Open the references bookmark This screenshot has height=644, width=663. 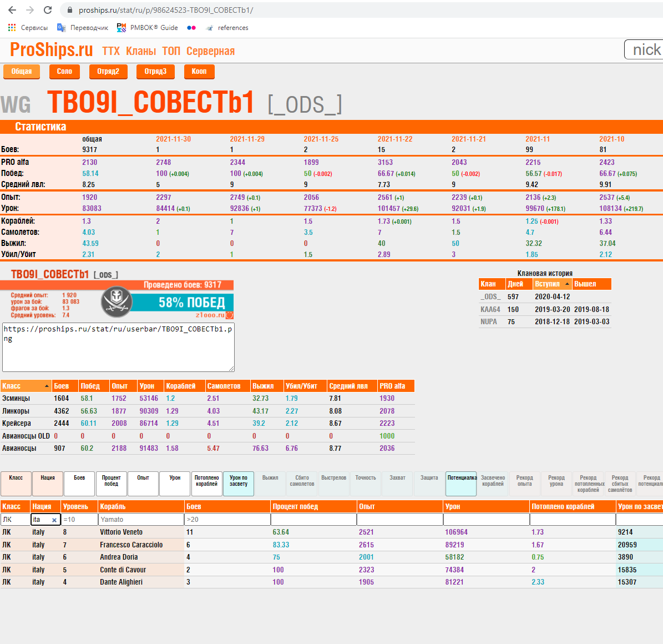point(227,28)
